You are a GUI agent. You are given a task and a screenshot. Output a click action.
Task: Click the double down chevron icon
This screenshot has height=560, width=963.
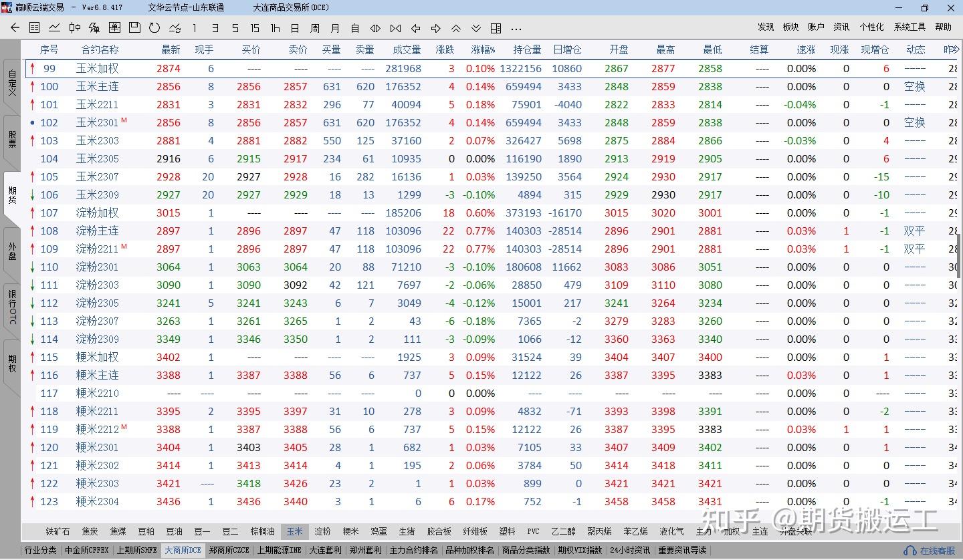click(x=475, y=28)
